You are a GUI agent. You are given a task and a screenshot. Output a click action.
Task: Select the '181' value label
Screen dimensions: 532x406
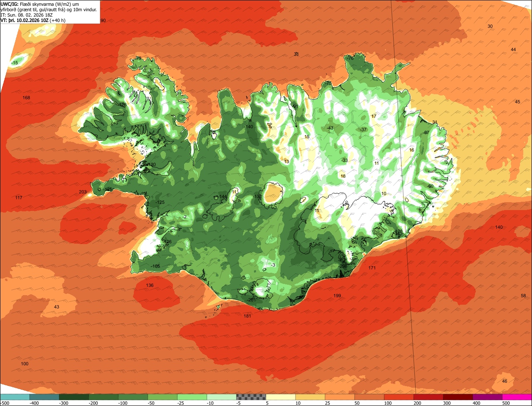point(247,316)
